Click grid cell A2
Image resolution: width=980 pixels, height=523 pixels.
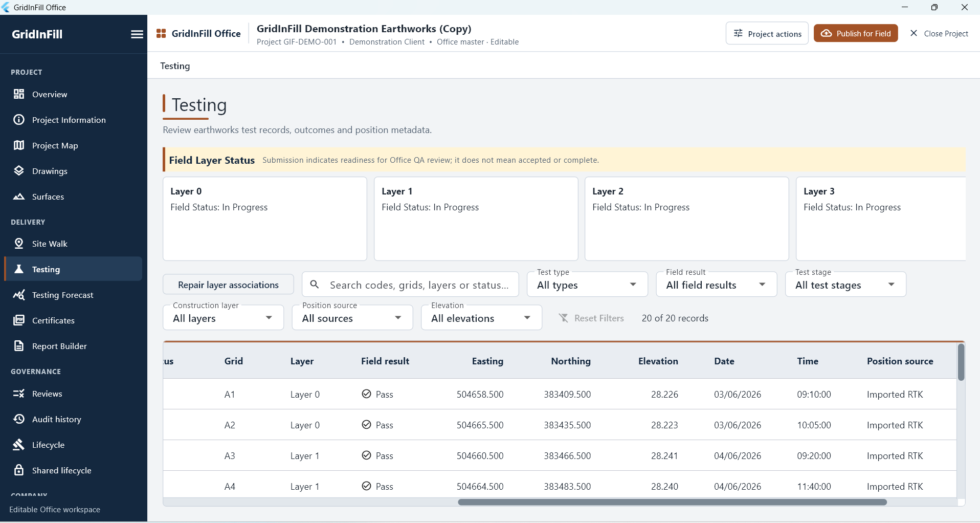(x=230, y=425)
